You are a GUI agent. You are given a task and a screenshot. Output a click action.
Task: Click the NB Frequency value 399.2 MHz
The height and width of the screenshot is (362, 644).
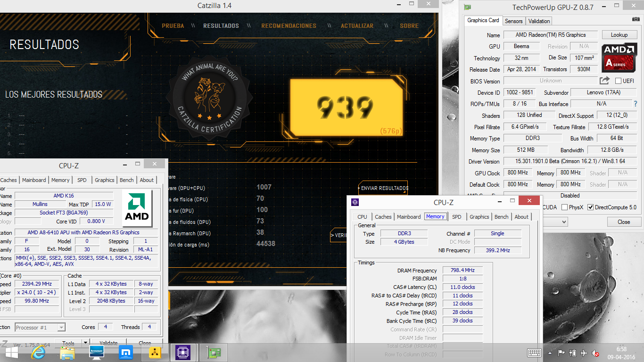click(x=498, y=250)
